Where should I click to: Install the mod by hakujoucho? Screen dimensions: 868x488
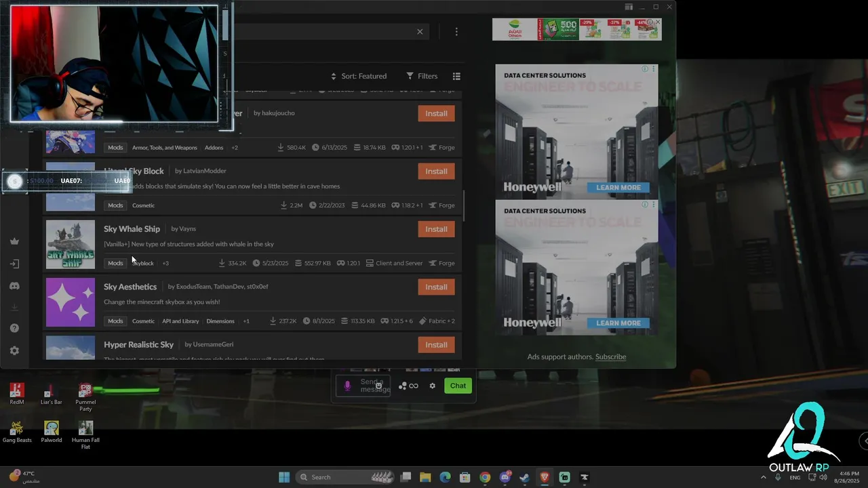click(x=436, y=113)
